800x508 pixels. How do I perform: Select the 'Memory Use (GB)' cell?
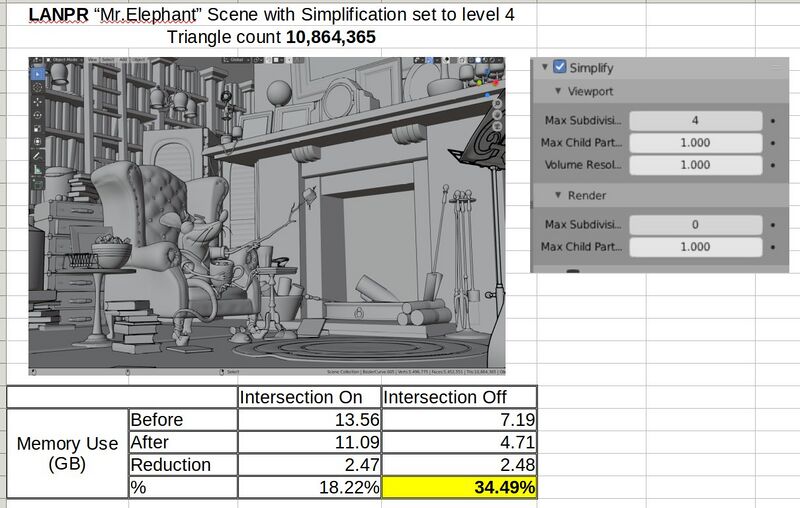pos(67,453)
